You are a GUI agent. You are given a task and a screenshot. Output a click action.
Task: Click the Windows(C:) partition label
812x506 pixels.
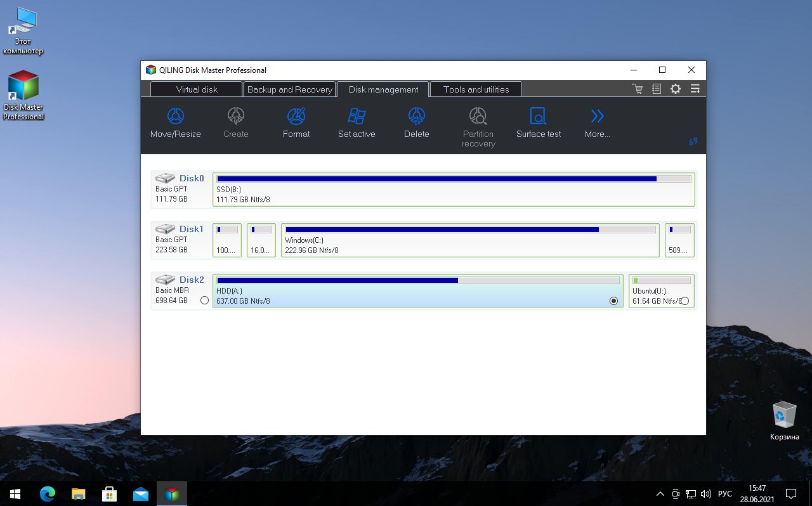tap(304, 240)
